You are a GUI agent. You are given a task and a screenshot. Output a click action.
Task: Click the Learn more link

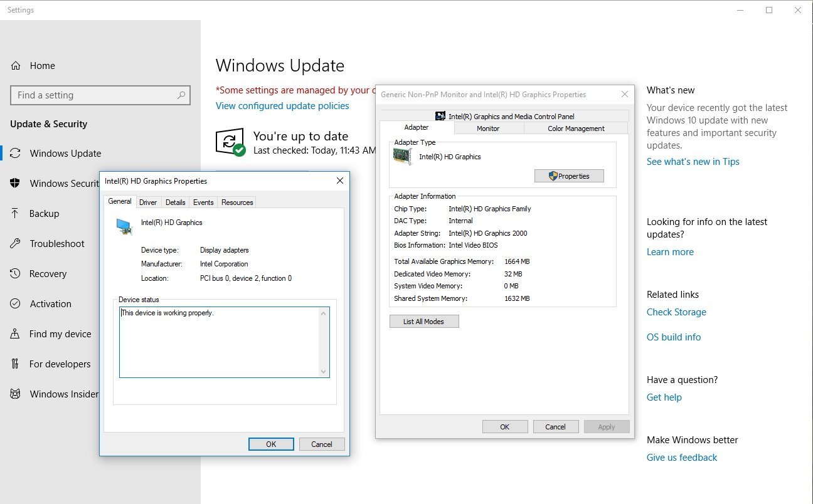[670, 252]
